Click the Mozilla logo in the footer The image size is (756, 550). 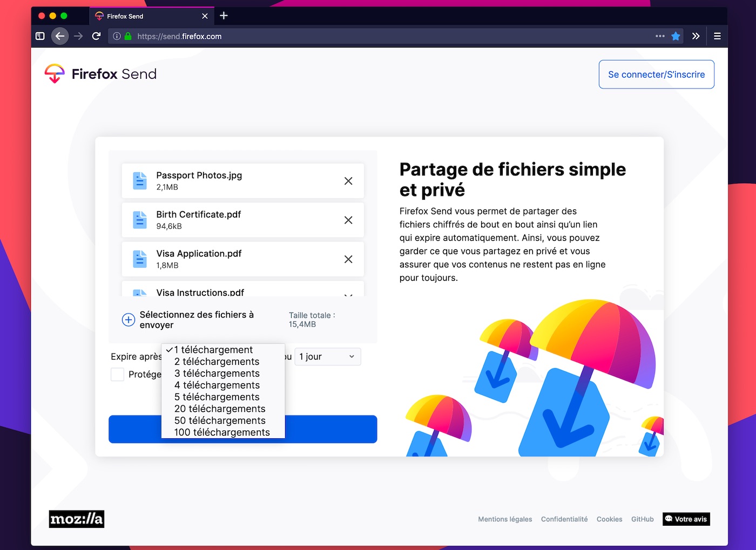click(x=76, y=519)
